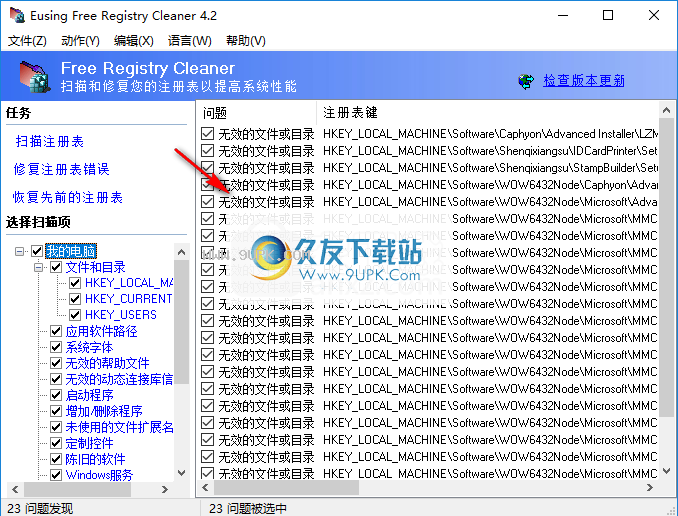The image size is (678, 516).
Task: Select the WOW6432Node\Caphyon\Adva registry key text
Action: click(x=490, y=185)
